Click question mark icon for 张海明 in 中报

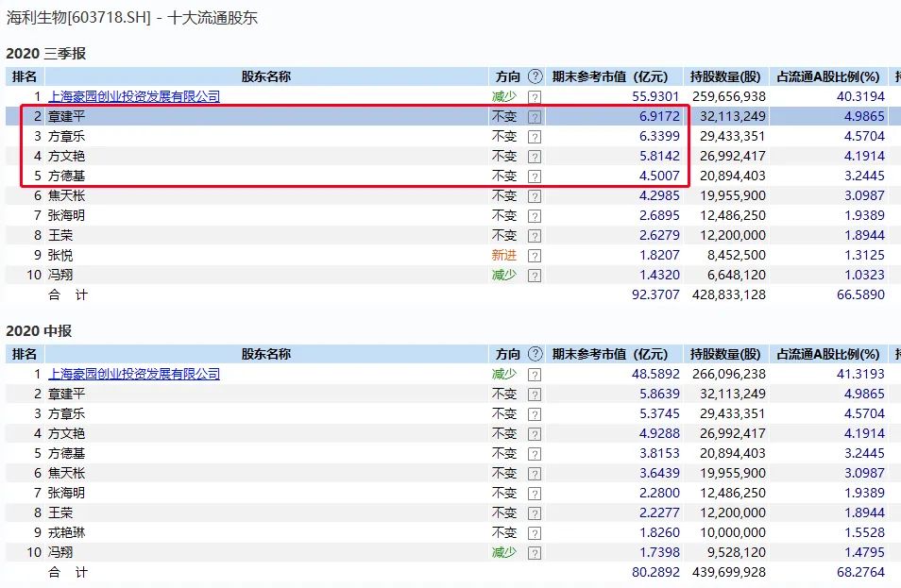(535, 494)
